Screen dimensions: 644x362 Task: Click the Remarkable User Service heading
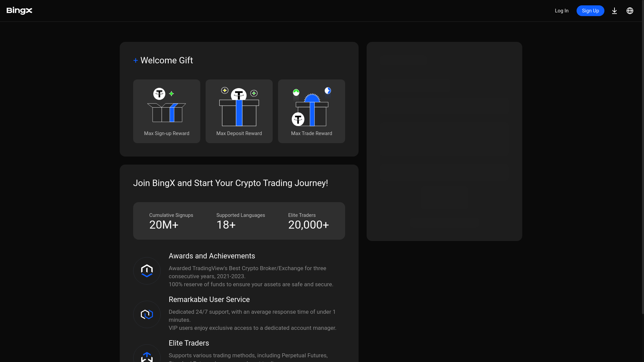coord(209,300)
